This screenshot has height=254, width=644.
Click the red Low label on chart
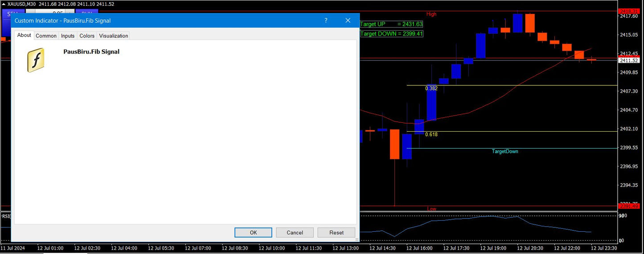[x=431, y=209]
